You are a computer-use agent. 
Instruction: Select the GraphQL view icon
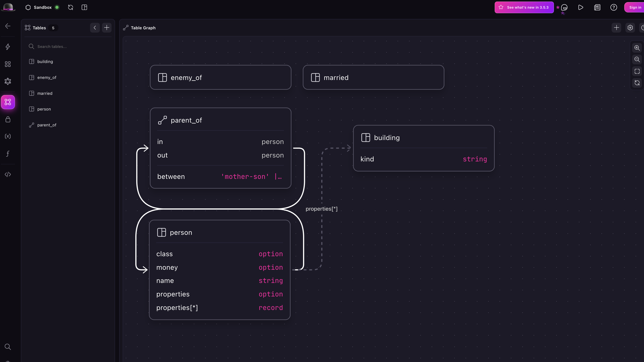[x=8, y=81]
